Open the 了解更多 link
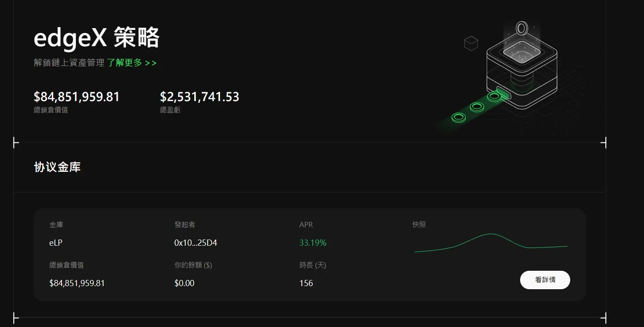 tap(125, 63)
